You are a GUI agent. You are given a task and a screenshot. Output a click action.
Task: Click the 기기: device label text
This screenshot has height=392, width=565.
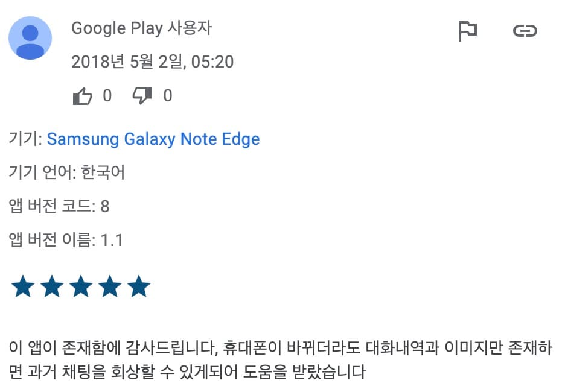(x=25, y=139)
